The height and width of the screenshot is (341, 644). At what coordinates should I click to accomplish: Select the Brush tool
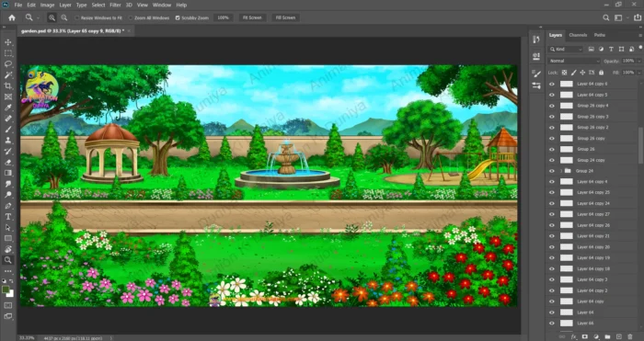coord(7,130)
